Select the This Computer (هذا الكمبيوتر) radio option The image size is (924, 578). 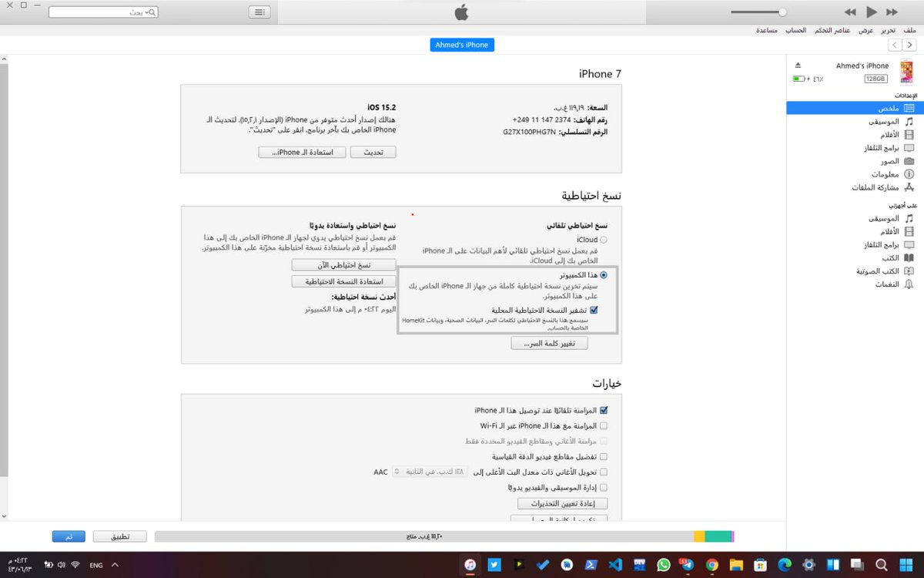[603, 274]
